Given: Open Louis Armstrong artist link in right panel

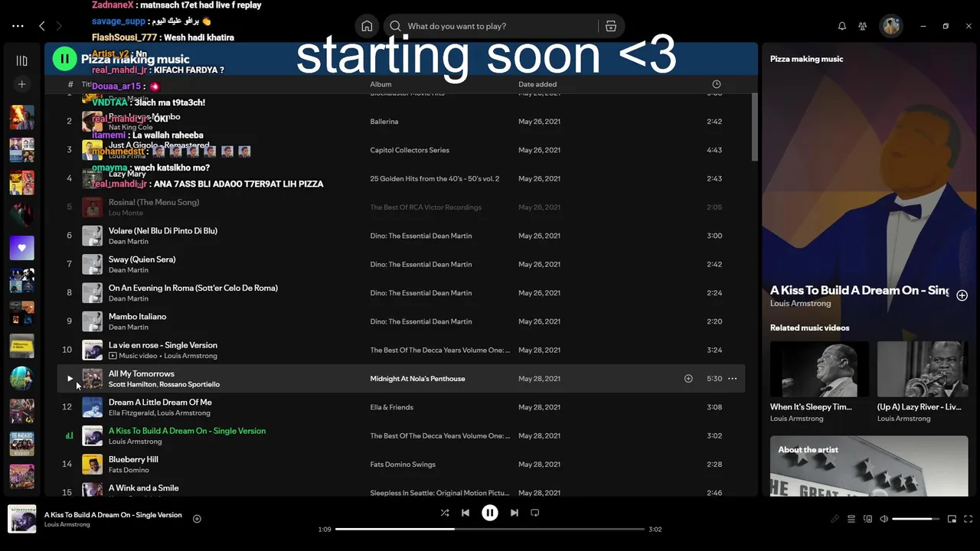Looking at the screenshot, I should coord(800,304).
